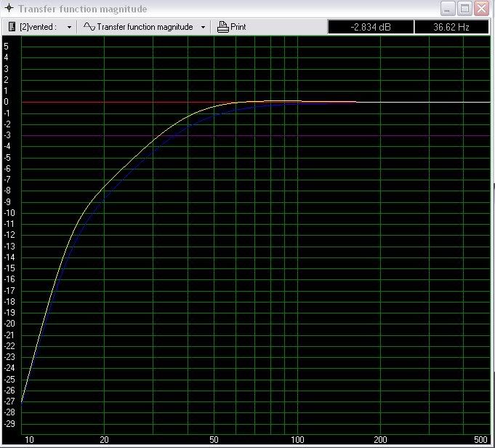Viewport: 495px width, 448px height.
Task: Click the speaker box icon beside [2]vented
Action: (x=12, y=27)
